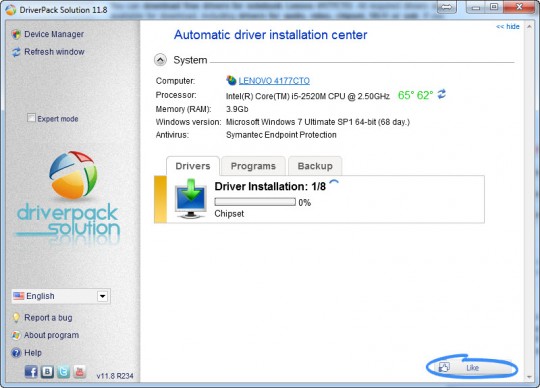This screenshot has height=388, width=540.
Task: Click the double-arrow title bar button
Action: coord(447,7)
